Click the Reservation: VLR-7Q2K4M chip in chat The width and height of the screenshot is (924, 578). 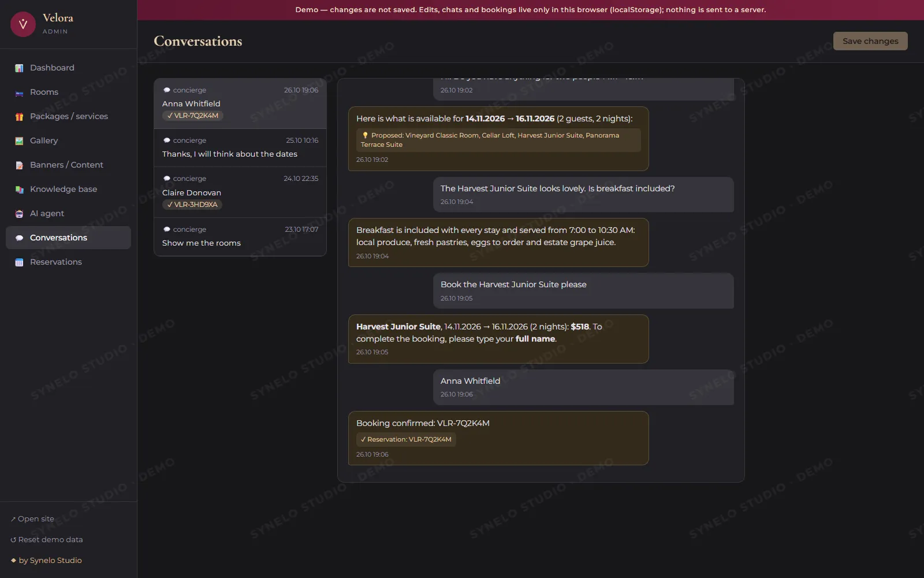pos(406,439)
